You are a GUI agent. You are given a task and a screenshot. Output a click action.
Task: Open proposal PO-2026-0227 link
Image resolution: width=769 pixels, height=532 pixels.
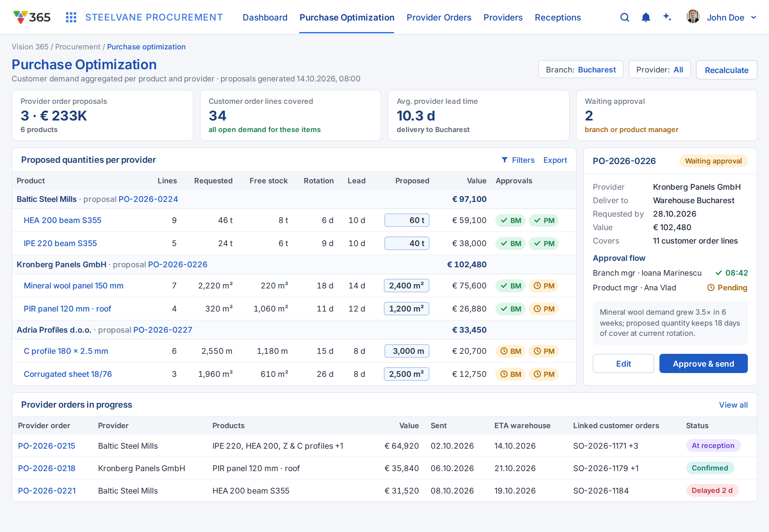[163, 330]
